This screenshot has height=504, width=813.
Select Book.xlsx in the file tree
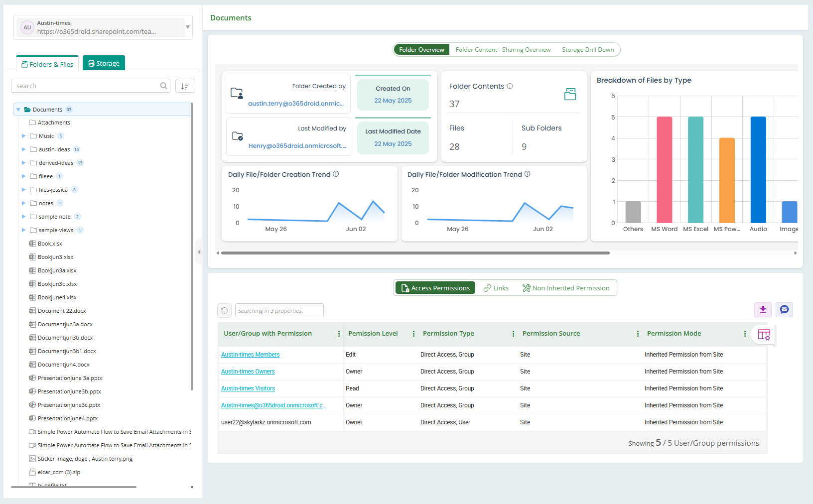pos(49,243)
